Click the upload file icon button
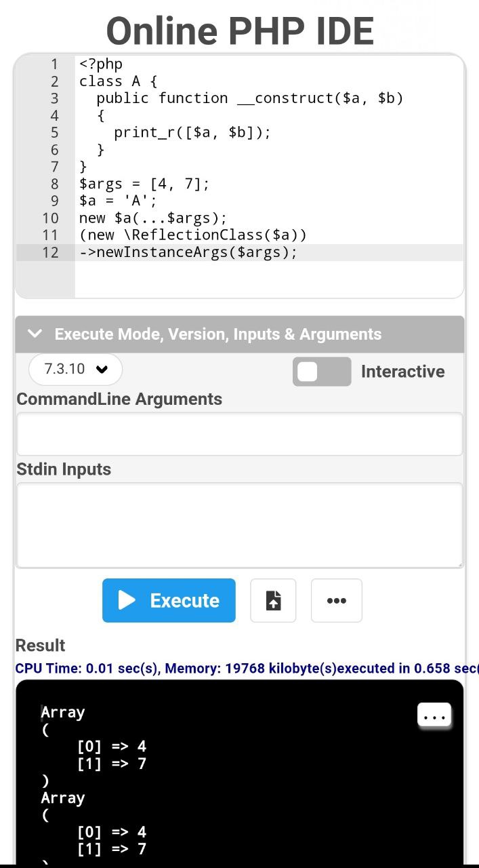Viewport: 479px width, 868px height. coord(273,600)
